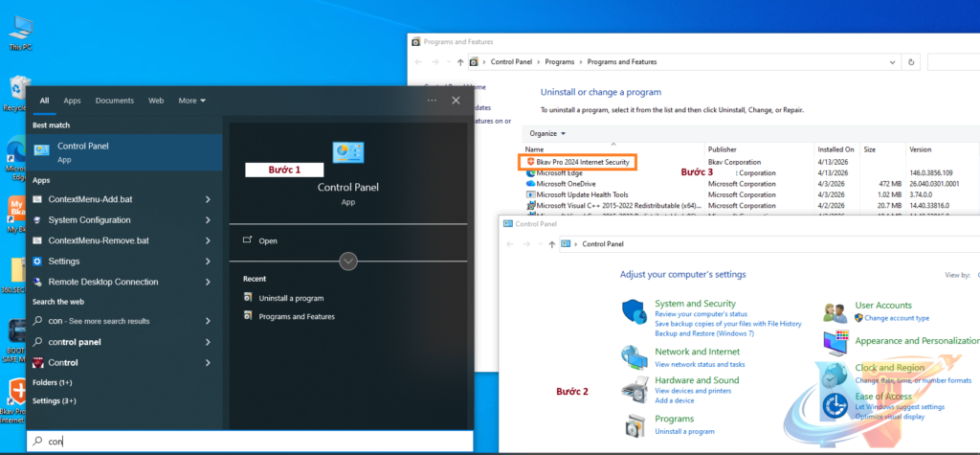Click Up arrow in Control Panel window
The image size is (980, 455).
(x=551, y=244)
